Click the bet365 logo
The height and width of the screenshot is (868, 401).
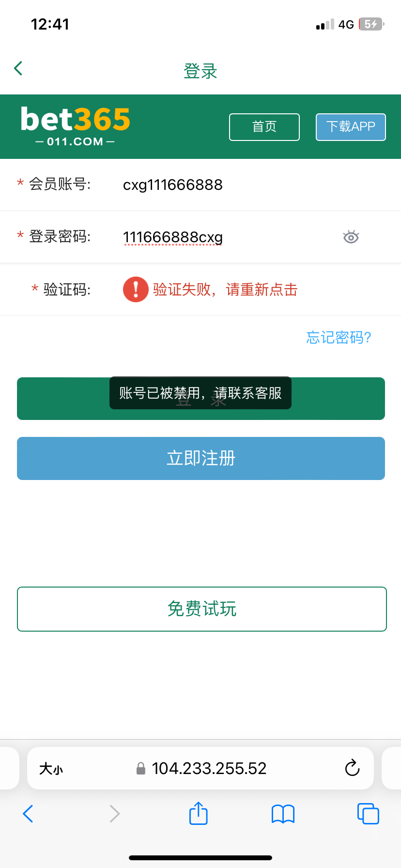click(x=76, y=126)
